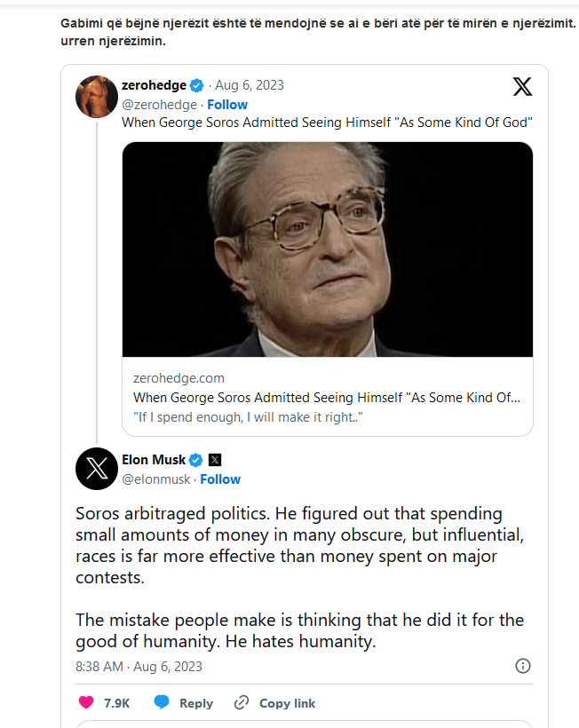Open the @zerohedge handle link

pyautogui.click(x=158, y=105)
